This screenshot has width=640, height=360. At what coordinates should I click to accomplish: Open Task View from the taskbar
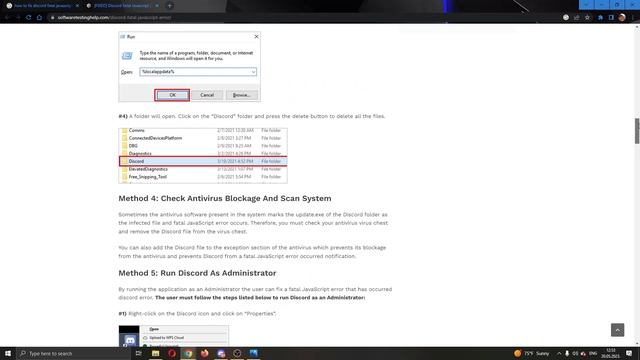click(x=139, y=353)
